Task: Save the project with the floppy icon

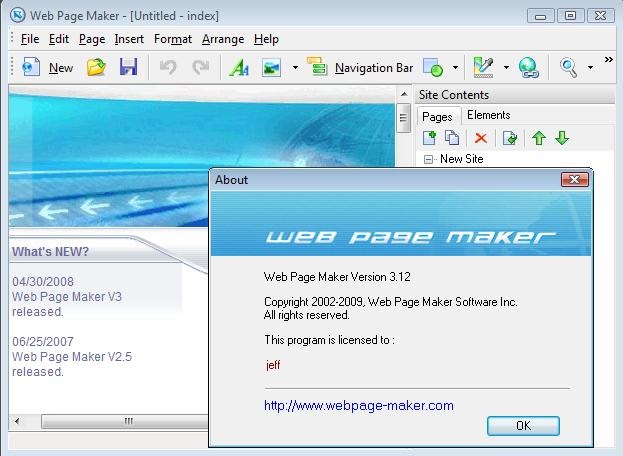Action: [128, 67]
